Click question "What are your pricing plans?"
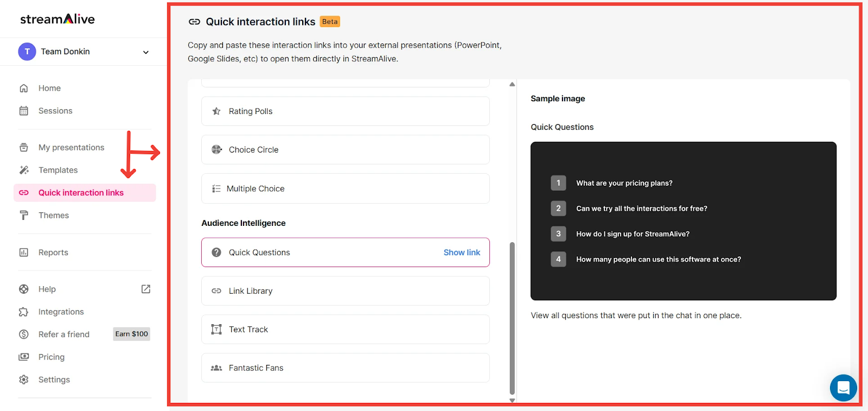The width and height of the screenshot is (868, 411). coord(624,183)
